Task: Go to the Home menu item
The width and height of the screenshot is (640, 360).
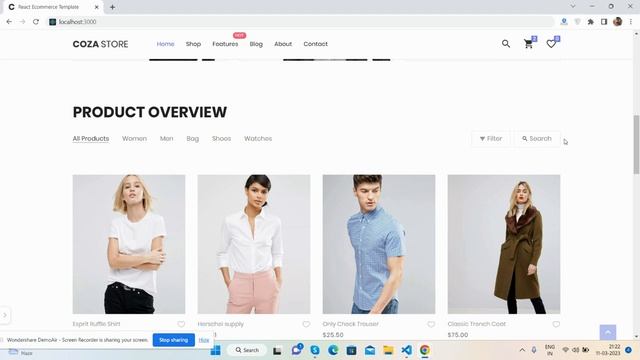Action: click(x=165, y=44)
